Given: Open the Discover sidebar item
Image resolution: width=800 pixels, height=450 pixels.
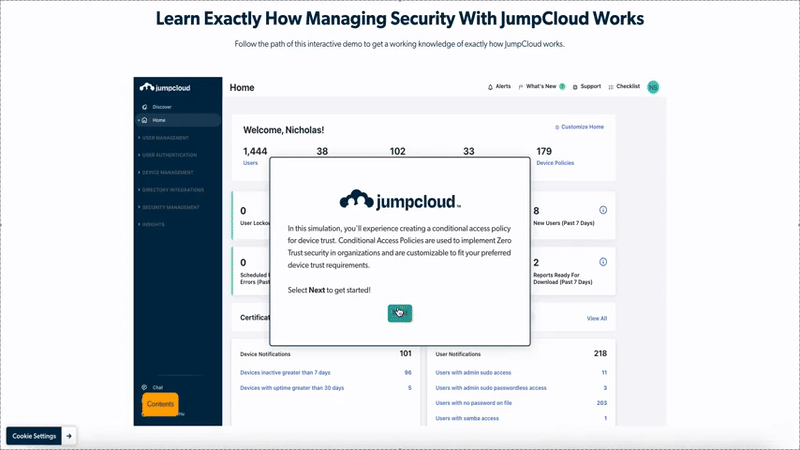Looking at the screenshot, I should [x=162, y=107].
